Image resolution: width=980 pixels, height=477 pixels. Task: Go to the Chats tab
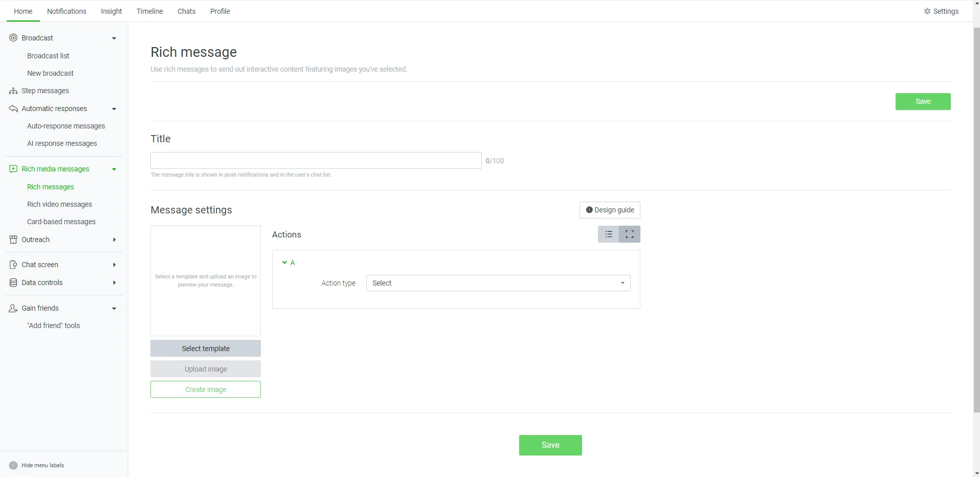186,11
